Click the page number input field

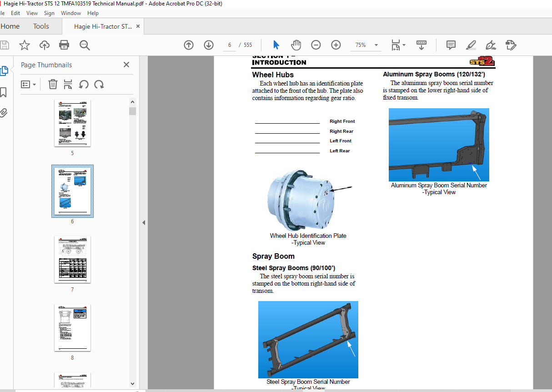pyautogui.click(x=230, y=45)
